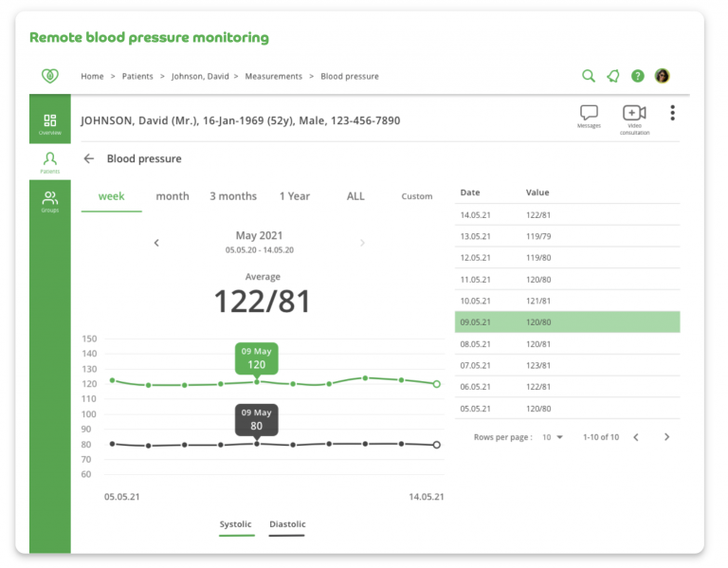Click the Home breadcrumb link
The height and width of the screenshot is (568, 728).
point(92,76)
